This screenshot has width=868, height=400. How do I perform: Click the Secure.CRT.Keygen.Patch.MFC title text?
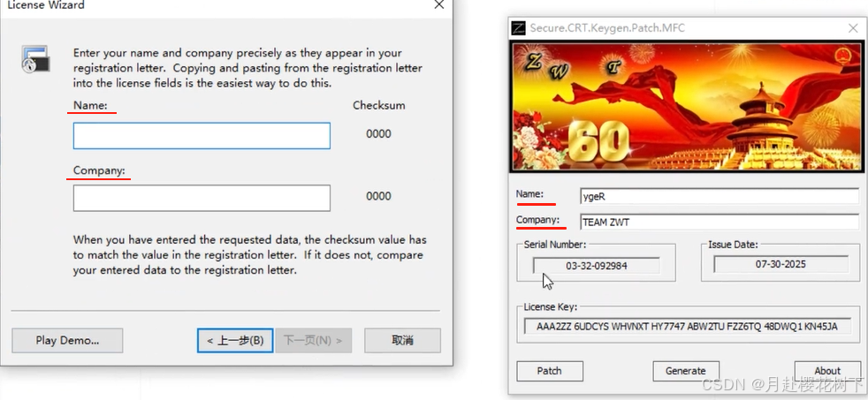(x=607, y=27)
